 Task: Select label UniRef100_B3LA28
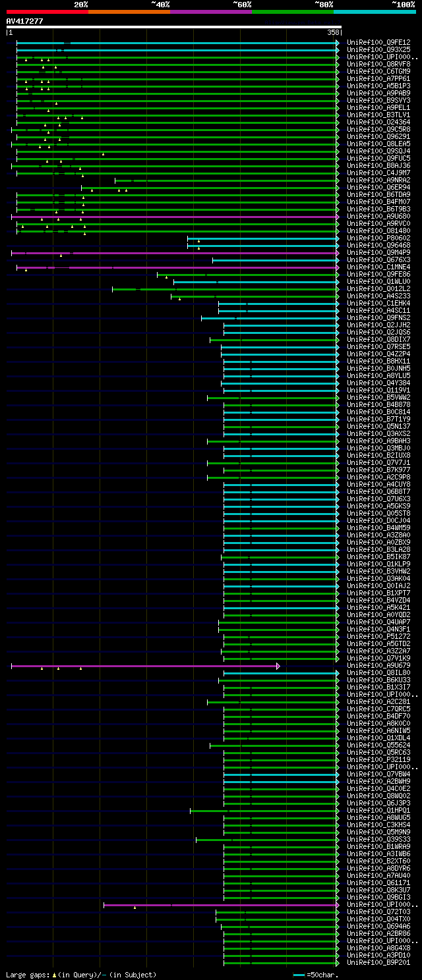(x=378, y=549)
